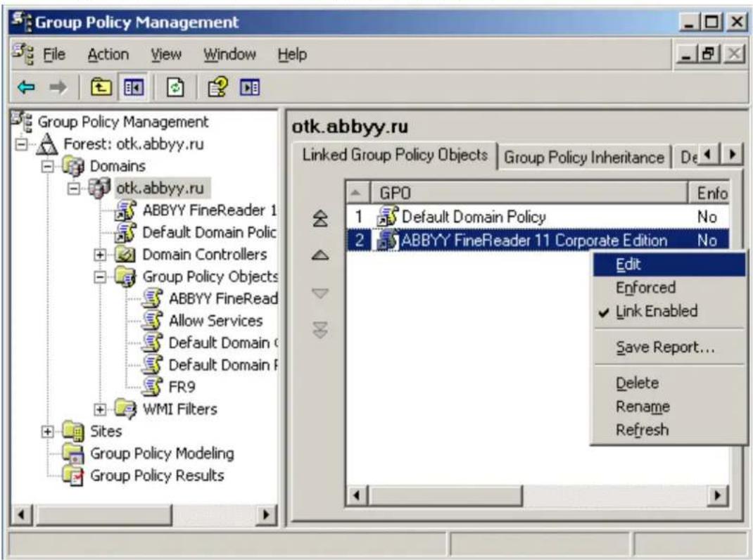This screenshot has width=753, height=560.
Task: Toggle the show/hide console tree button
Action: point(133,87)
